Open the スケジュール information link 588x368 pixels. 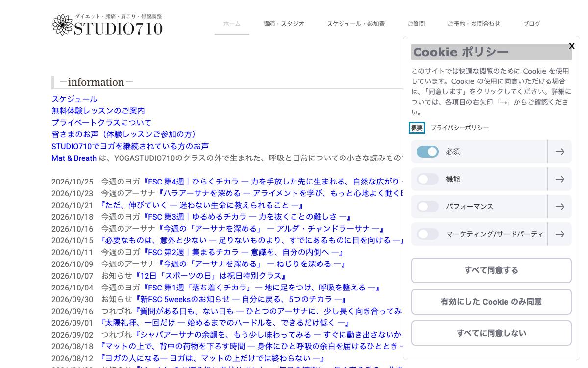coord(74,99)
